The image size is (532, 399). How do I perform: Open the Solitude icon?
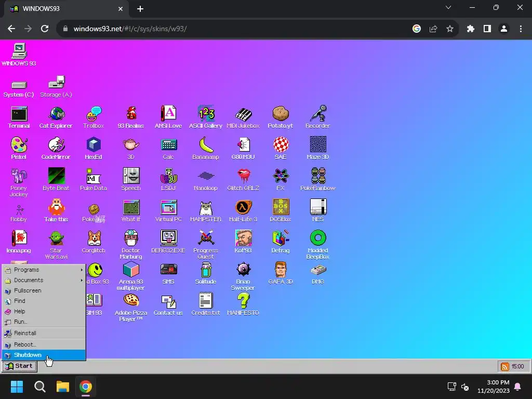tap(206, 273)
